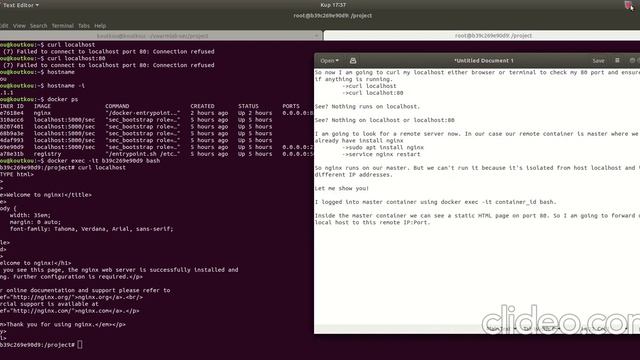This screenshot has height=360, width=640.
Task: Open the Search menu in terminal
Action: (38, 26)
